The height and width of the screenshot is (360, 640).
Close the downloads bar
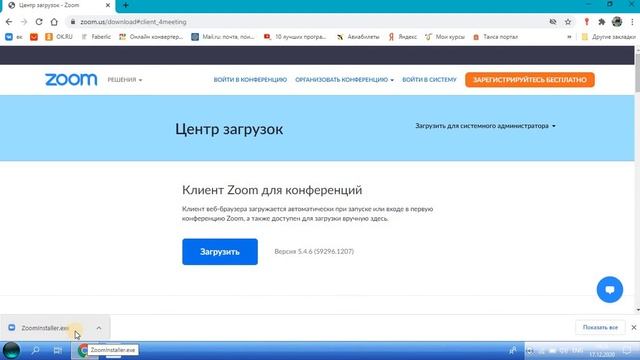click(x=633, y=327)
